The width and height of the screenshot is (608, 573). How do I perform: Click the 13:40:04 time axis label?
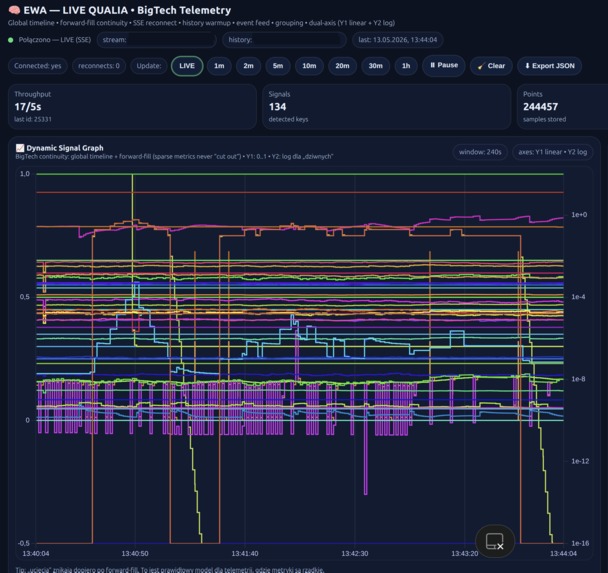[x=36, y=554]
